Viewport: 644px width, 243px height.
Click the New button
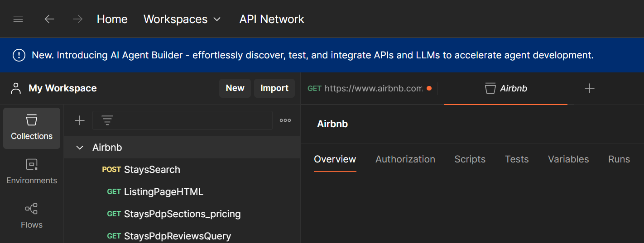tap(235, 88)
